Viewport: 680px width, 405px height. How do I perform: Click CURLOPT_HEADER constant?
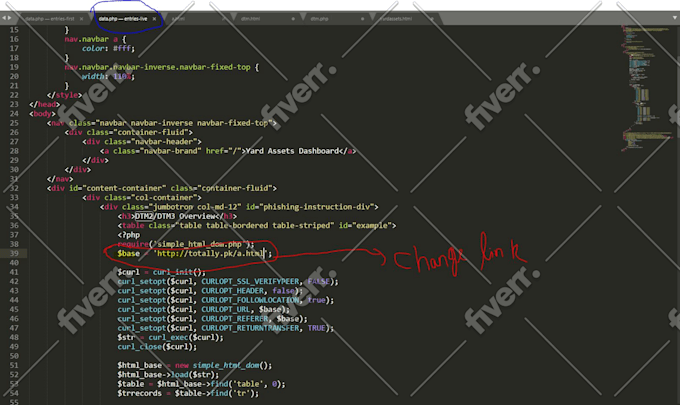232,291
